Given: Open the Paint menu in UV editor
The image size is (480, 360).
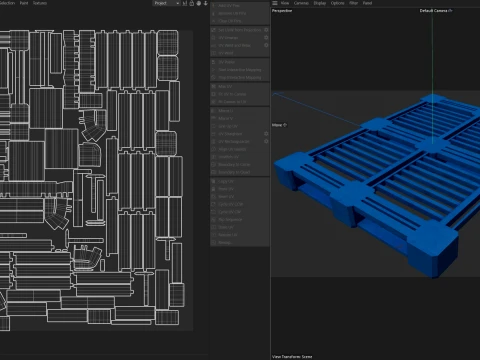Looking at the screenshot, I should 24,3.
